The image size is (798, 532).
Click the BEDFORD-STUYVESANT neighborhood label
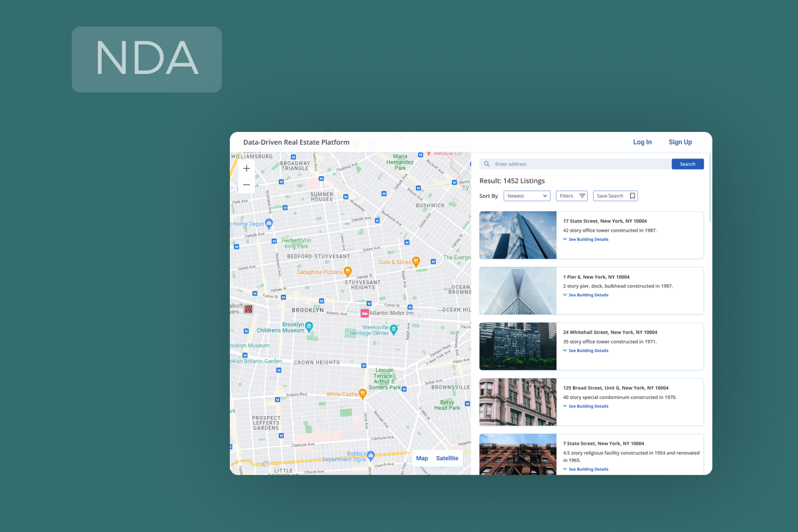pos(319,256)
